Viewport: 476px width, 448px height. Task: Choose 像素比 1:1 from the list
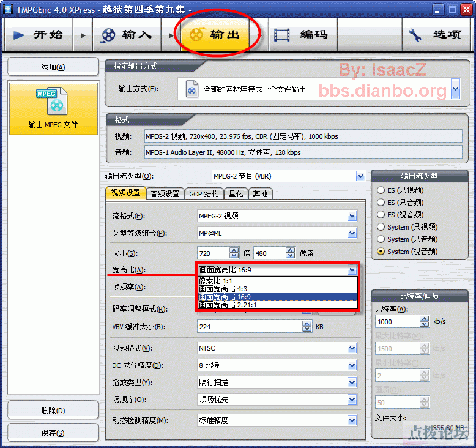pyautogui.click(x=278, y=281)
